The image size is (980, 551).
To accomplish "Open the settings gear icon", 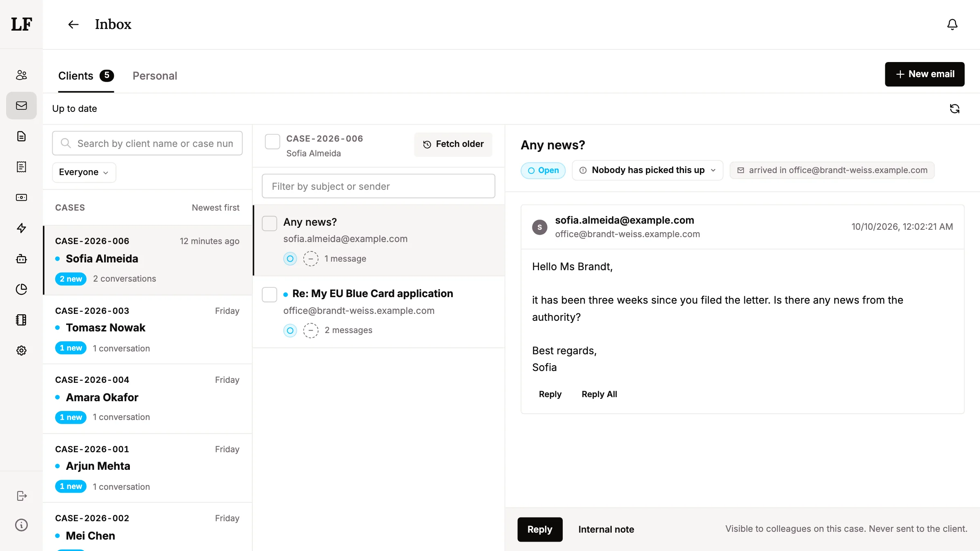I will [x=21, y=351].
